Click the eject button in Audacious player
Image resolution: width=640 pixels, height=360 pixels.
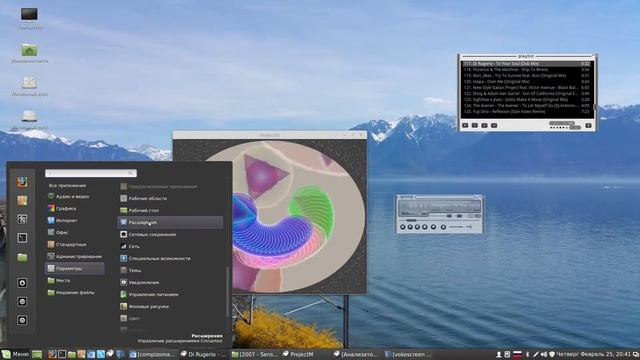(x=443, y=227)
